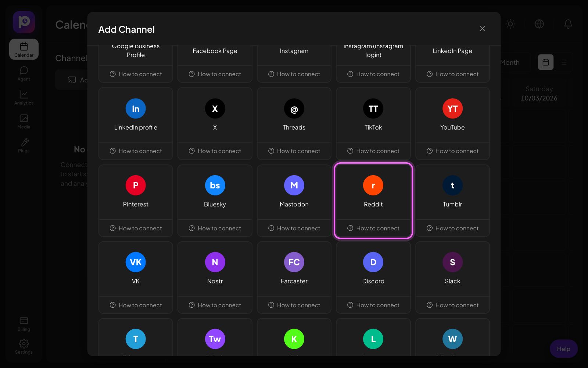Select the VK channel icon

click(x=136, y=262)
